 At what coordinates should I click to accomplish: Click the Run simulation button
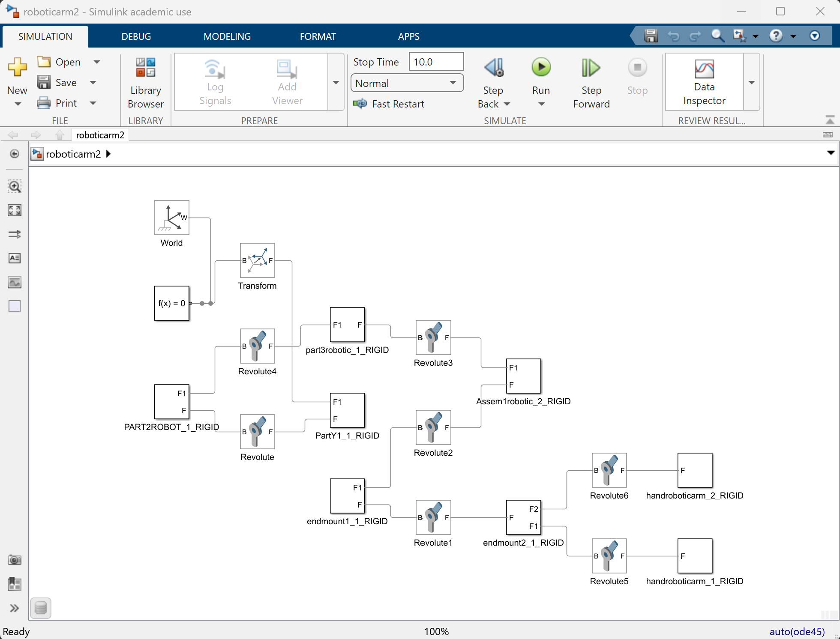pyautogui.click(x=541, y=68)
